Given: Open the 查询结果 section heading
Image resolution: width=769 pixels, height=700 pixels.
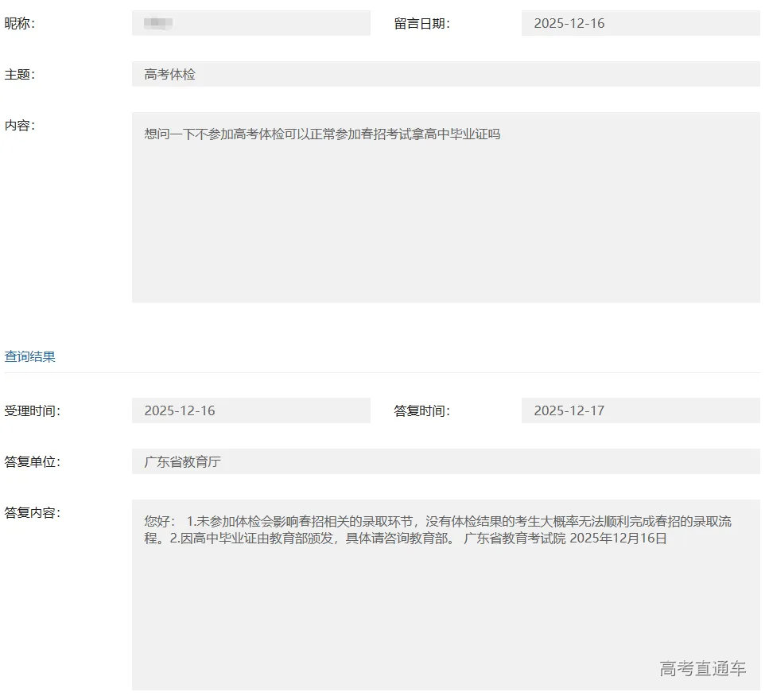Looking at the screenshot, I should (30, 356).
